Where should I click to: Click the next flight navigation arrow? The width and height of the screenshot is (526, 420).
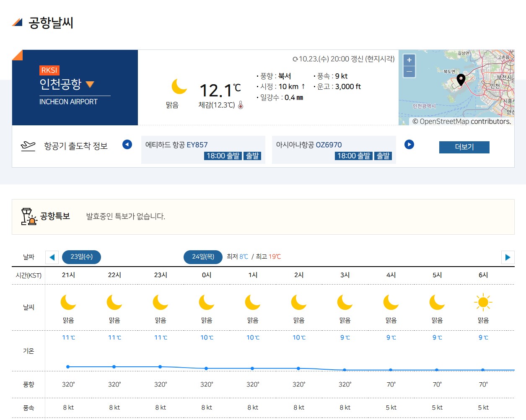[x=409, y=144]
